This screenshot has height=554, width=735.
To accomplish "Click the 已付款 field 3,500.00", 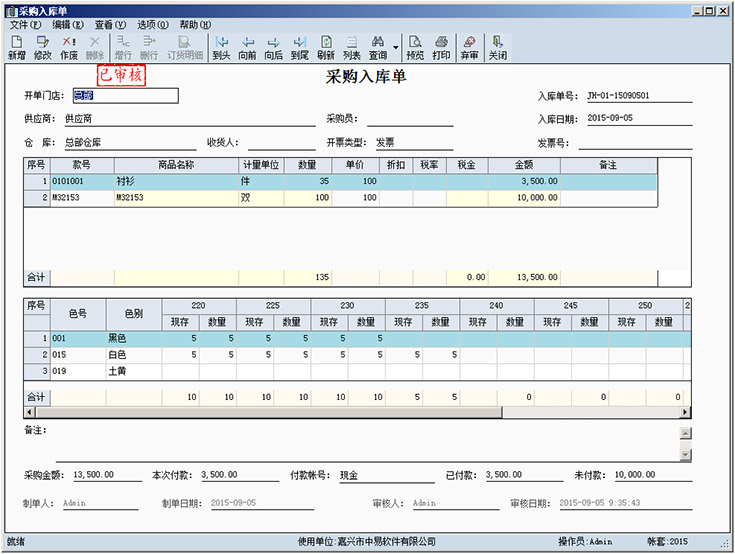I will click(x=524, y=475).
